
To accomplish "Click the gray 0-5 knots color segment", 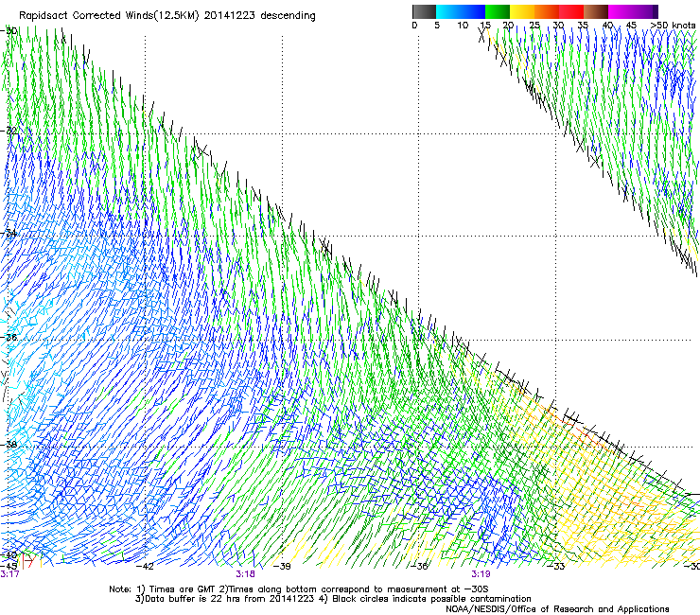I will tap(424, 11).
